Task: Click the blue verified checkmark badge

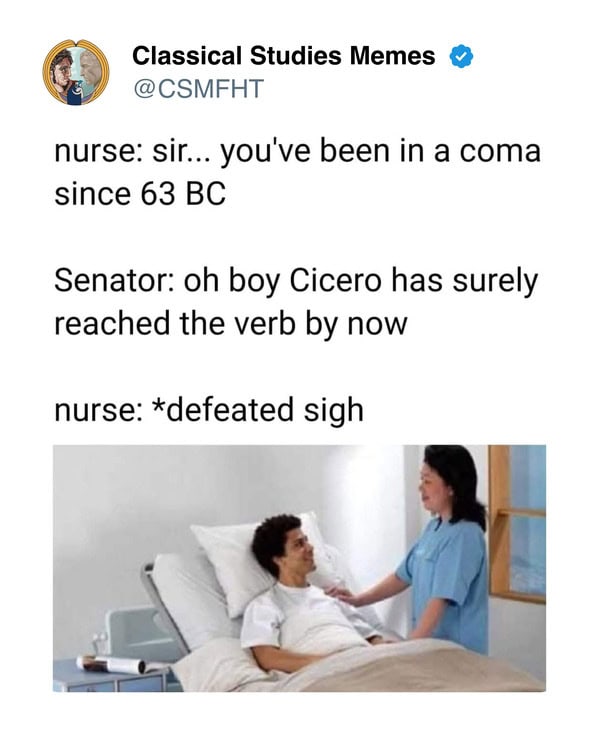Action: 461,56
